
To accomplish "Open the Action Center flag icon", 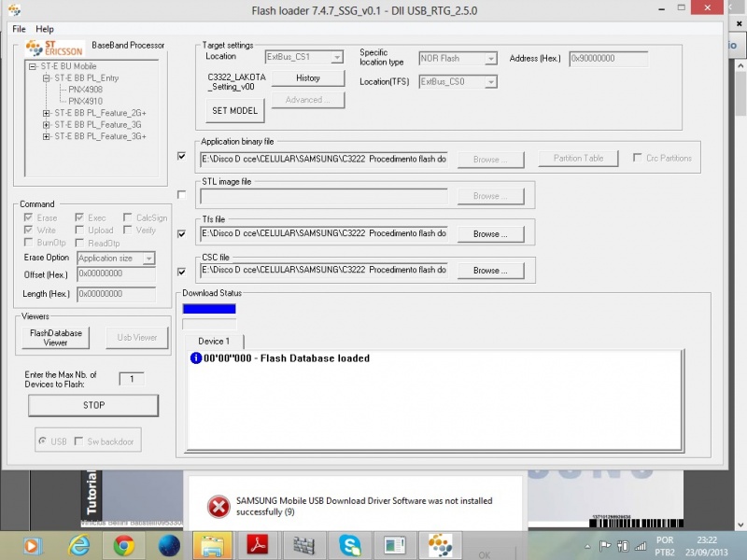I will pyautogui.click(x=604, y=546).
